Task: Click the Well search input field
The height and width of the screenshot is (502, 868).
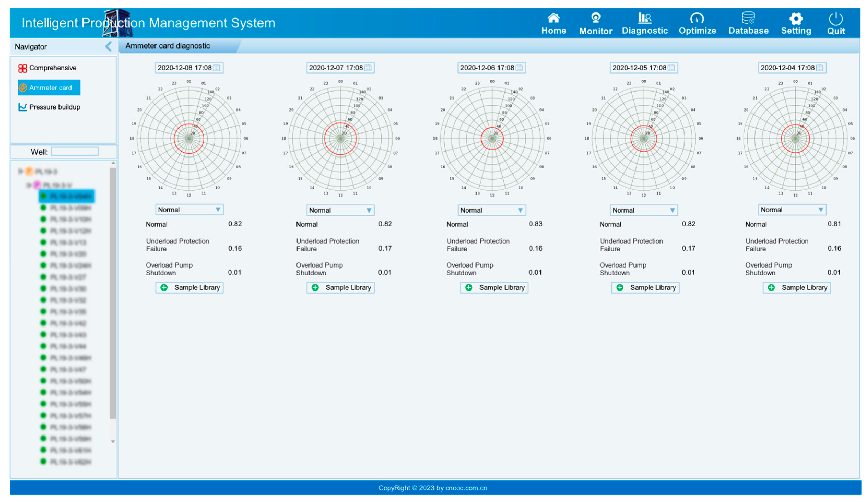Action: coord(75,152)
